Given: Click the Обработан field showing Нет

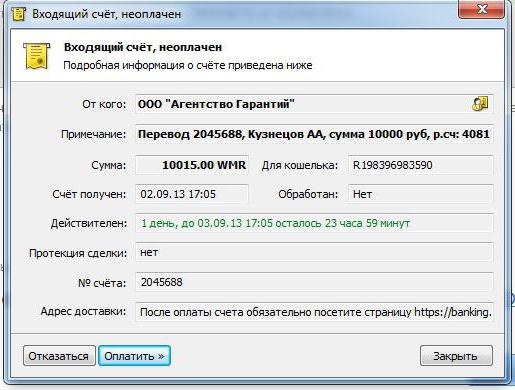Looking at the screenshot, I should (x=421, y=194).
